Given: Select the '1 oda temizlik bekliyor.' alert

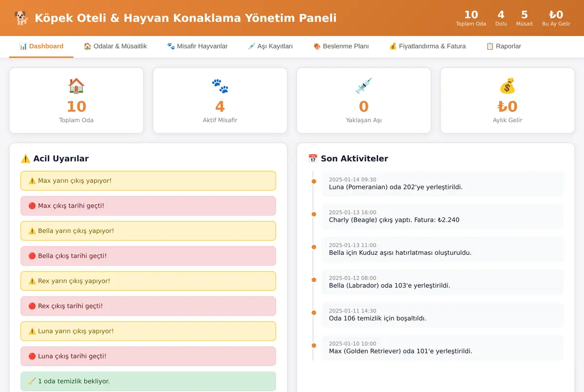Looking at the screenshot, I should pos(148,381).
